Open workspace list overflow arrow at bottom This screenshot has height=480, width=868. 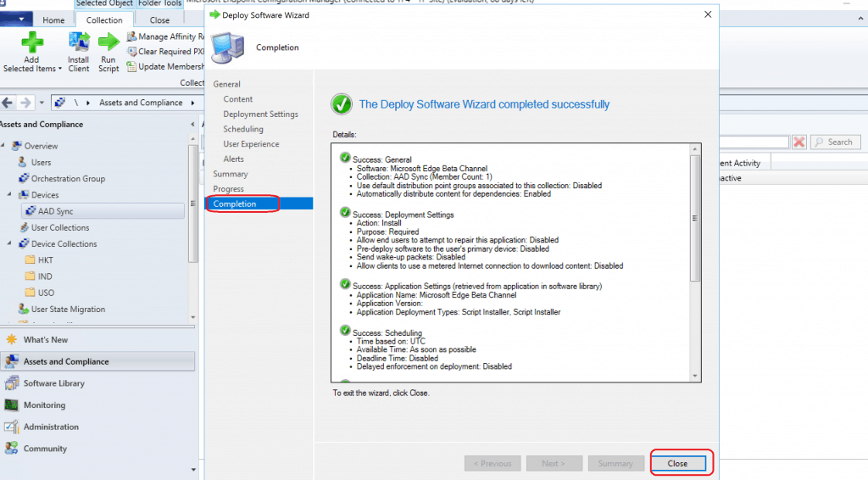click(x=193, y=470)
